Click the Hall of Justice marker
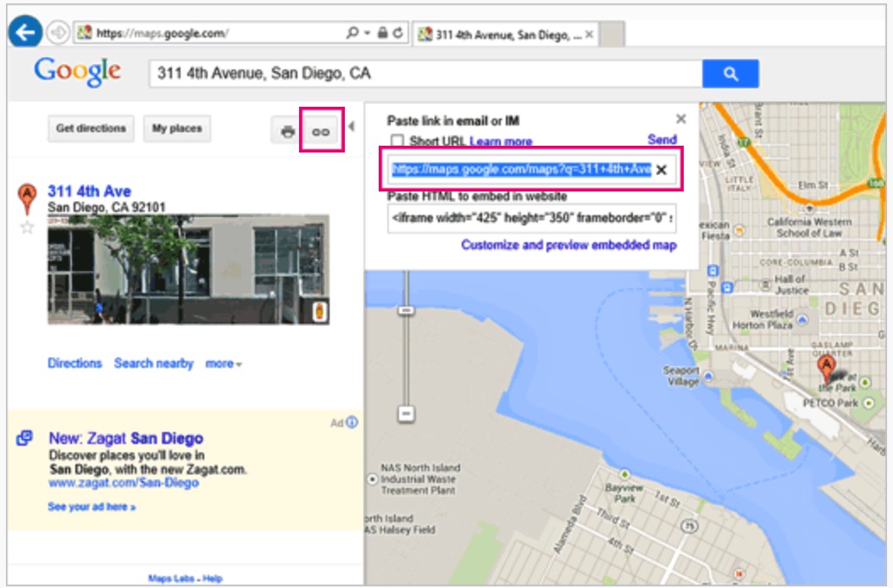 [767, 285]
